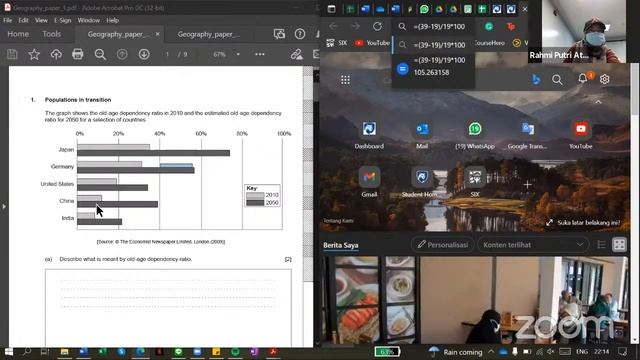Click the ENG language indicator in taskbar
The width and height of the screenshot is (640, 360).
pyautogui.click(x=582, y=352)
